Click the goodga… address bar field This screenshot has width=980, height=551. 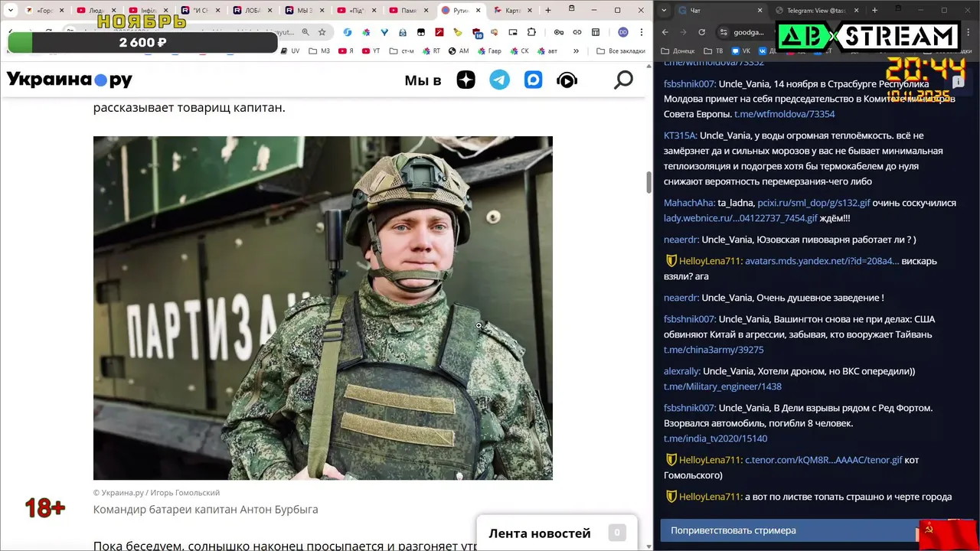(749, 32)
